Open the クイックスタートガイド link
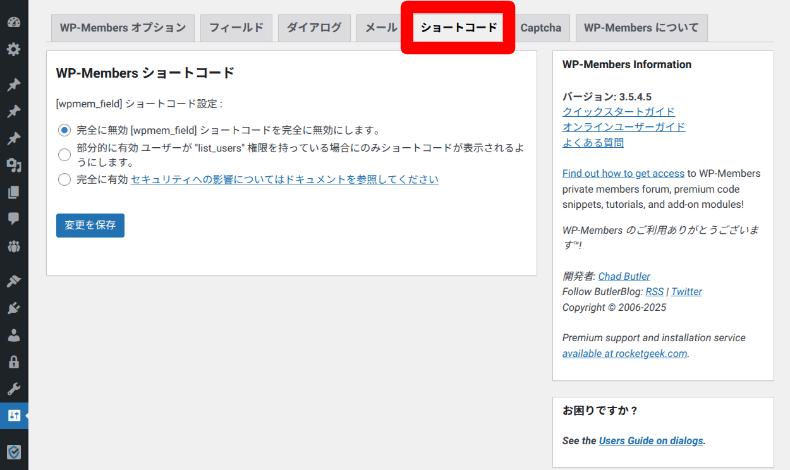The width and height of the screenshot is (790, 470). pos(618,112)
